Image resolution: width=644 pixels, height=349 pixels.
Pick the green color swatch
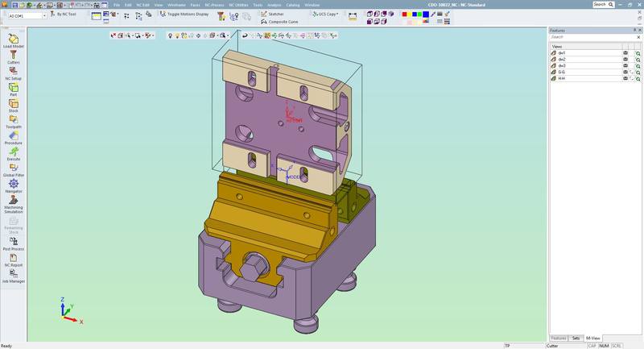coord(419,14)
